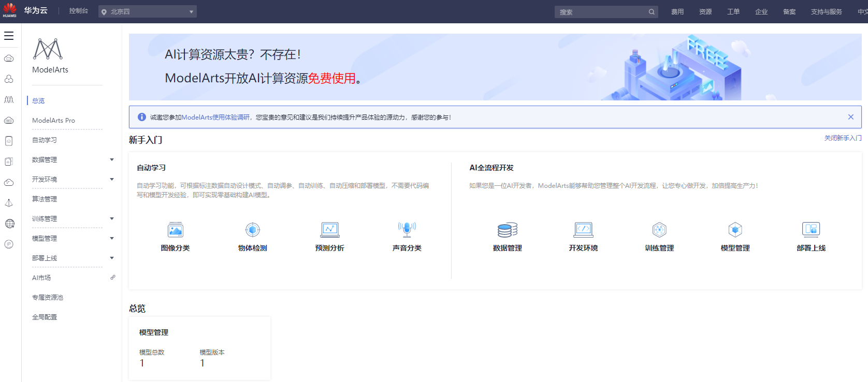Image resolution: width=868 pixels, height=382 pixels.
Task: Open the 开发环境 code window icon
Action: click(584, 229)
